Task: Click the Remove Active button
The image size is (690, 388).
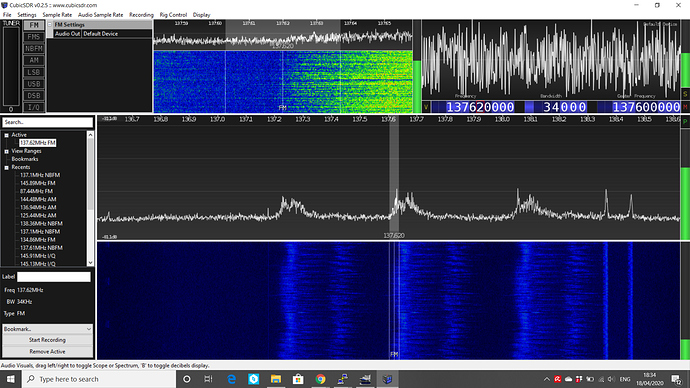Action: [x=48, y=351]
